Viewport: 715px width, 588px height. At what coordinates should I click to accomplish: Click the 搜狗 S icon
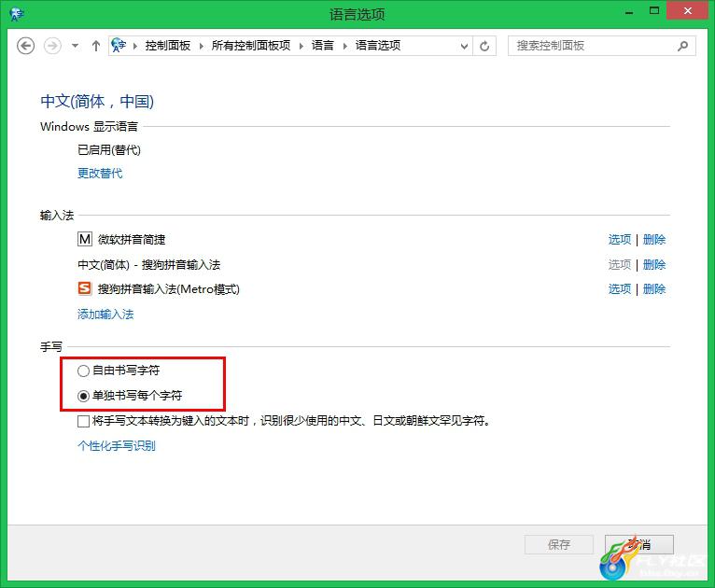[x=85, y=288]
